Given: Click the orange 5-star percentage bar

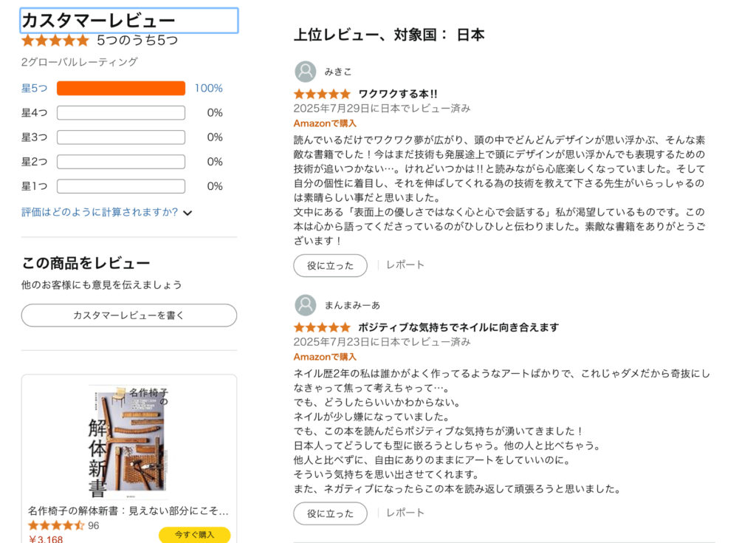Looking at the screenshot, I should point(121,89).
